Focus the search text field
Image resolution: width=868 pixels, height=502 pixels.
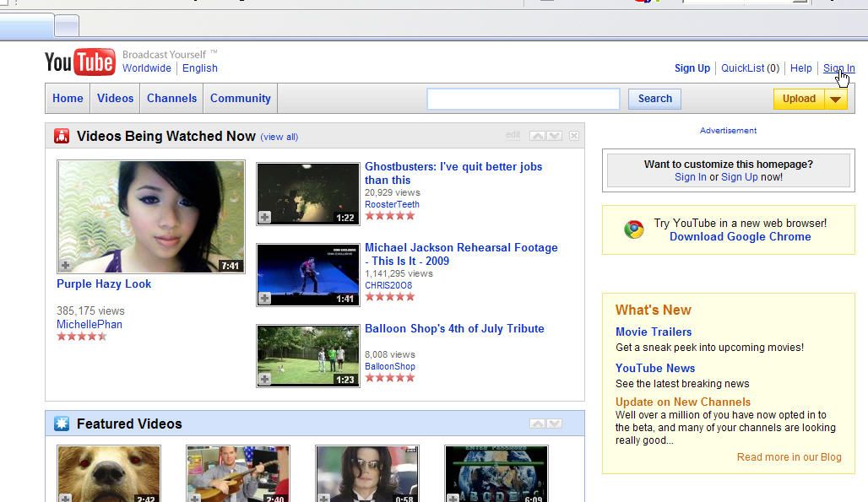click(x=524, y=99)
